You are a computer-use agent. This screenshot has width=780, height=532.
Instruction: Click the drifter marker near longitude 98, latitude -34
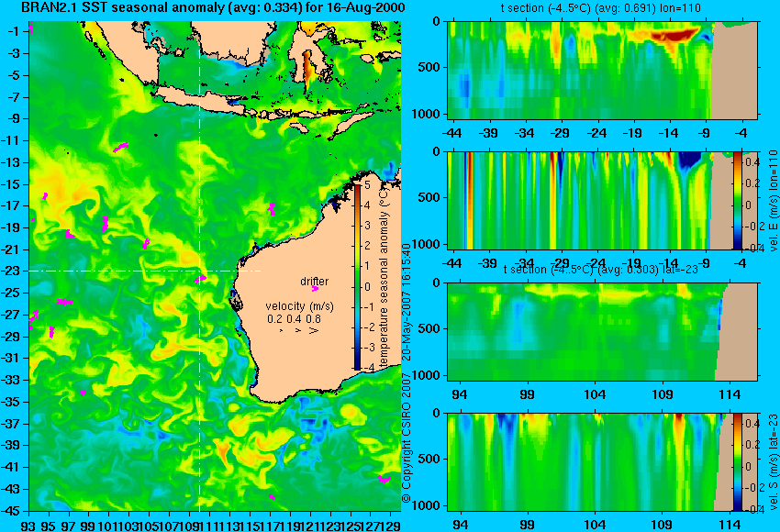tap(84, 393)
